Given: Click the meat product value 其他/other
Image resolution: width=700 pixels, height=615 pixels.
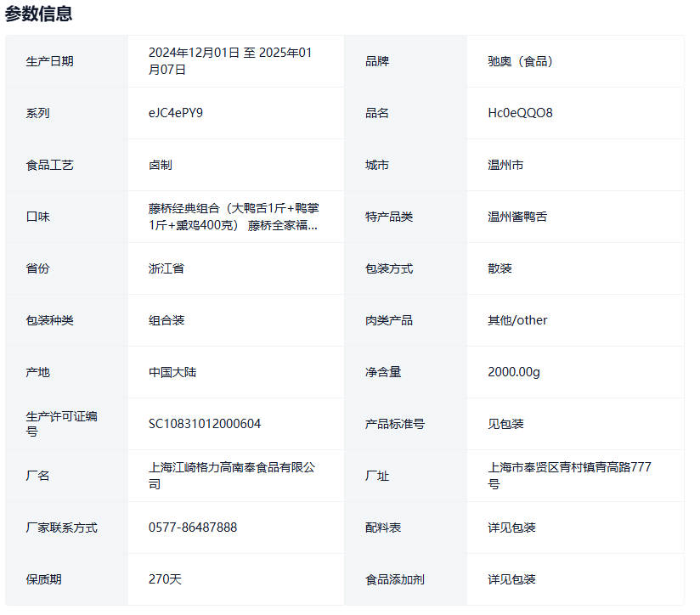Looking at the screenshot, I should coord(517,320).
